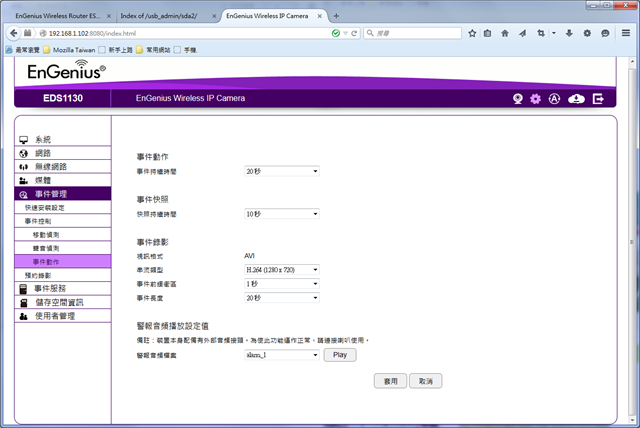Open 常用網站 bookmark folder

point(153,50)
